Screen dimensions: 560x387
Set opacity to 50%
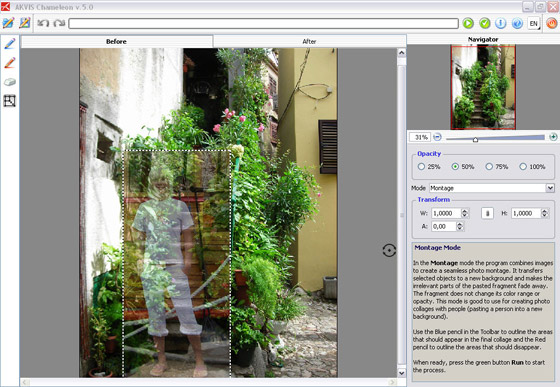[463, 167]
